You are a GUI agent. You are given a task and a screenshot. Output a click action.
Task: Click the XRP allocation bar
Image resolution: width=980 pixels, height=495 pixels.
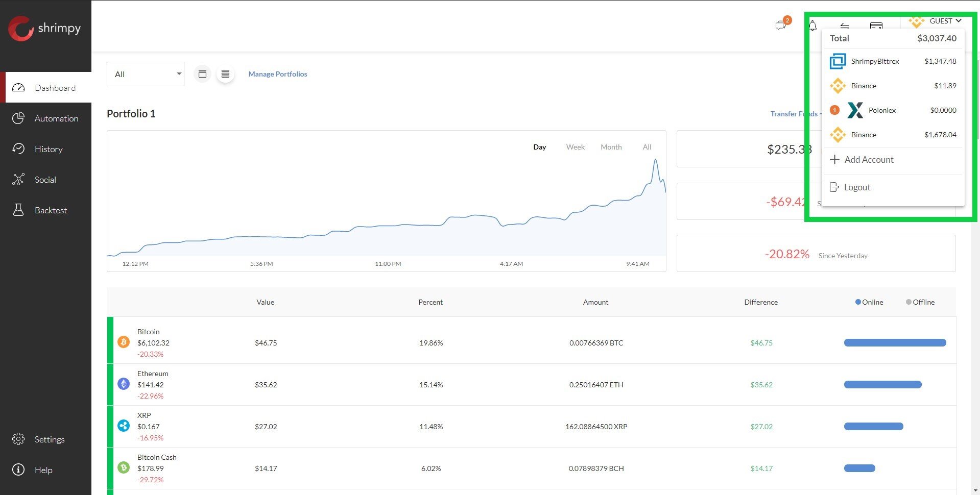click(873, 427)
